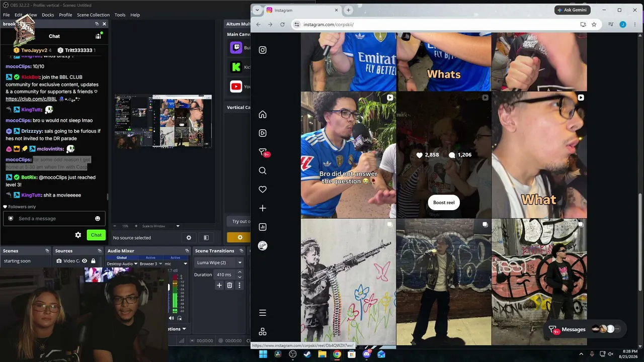Delete the selected scene transition
644x362 pixels.
tap(229, 285)
